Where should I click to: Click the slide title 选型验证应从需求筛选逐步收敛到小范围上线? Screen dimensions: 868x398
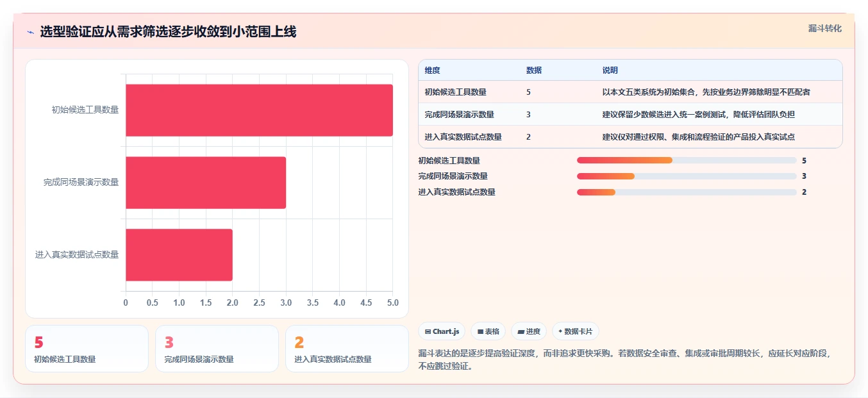(x=168, y=32)
